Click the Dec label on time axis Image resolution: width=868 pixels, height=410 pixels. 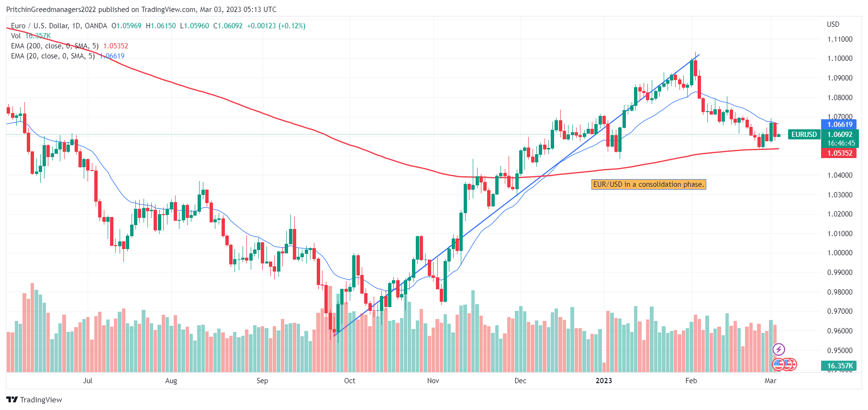click(520, 381)
